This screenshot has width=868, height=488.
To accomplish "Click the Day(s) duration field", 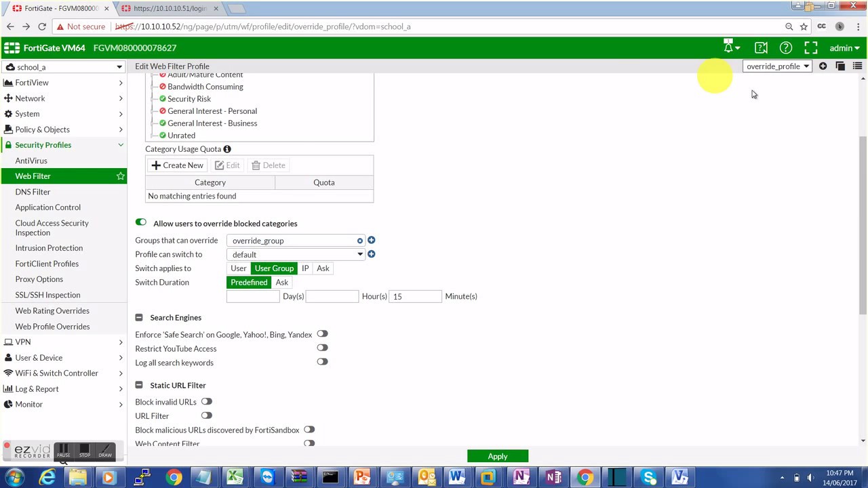I will click(x=253, y=296).
